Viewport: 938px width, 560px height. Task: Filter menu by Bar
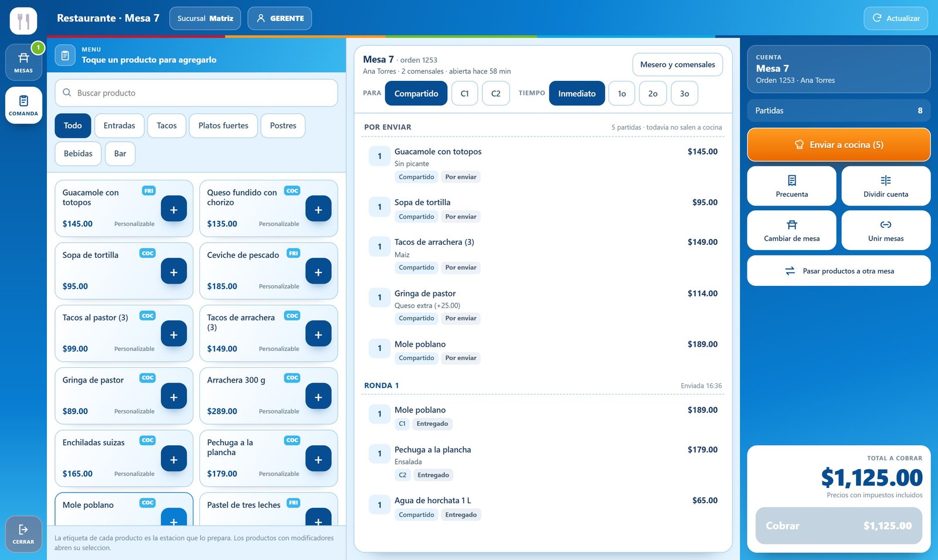pos(120,153)
